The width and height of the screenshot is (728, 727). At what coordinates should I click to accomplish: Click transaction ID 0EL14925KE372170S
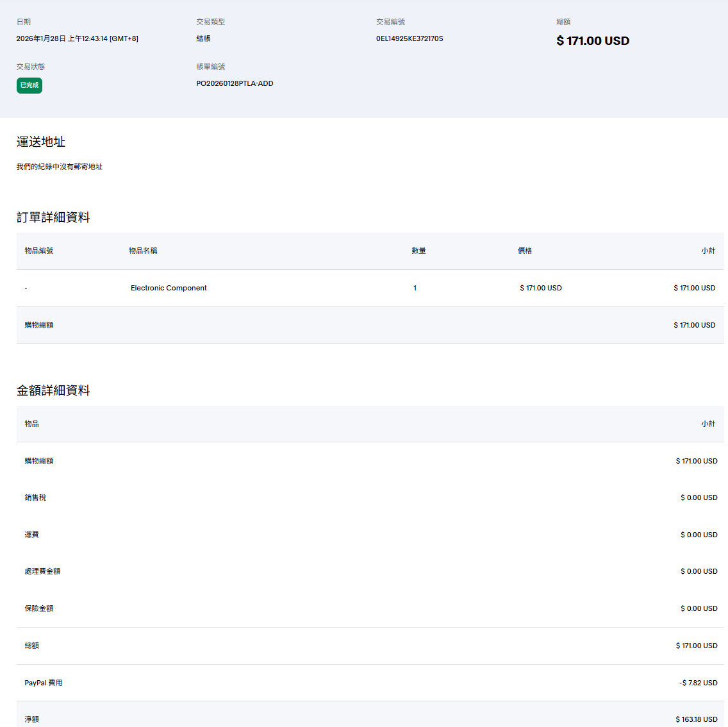pos(409,38)
